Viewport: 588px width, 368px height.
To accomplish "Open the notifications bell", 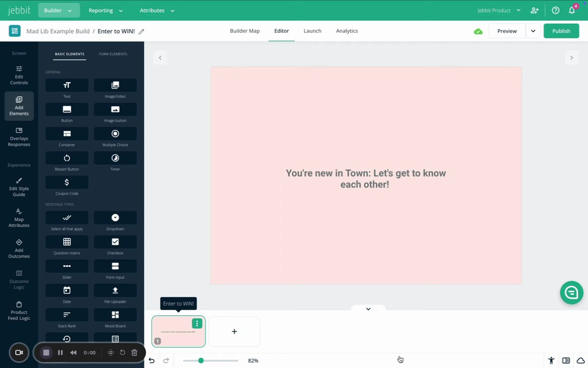I will pyautogui.click(x=572, y=11).
